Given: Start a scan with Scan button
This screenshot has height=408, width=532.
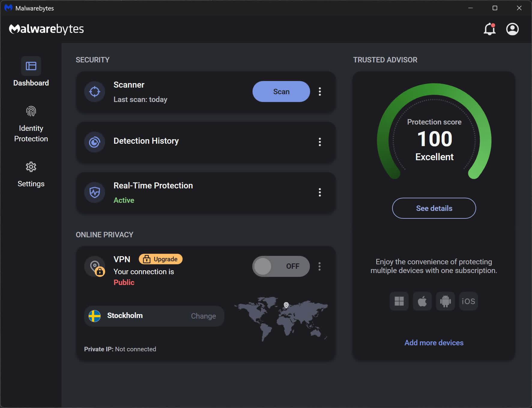Looking at the screenshot, I should pyautogui.click(x=281, y=91).
